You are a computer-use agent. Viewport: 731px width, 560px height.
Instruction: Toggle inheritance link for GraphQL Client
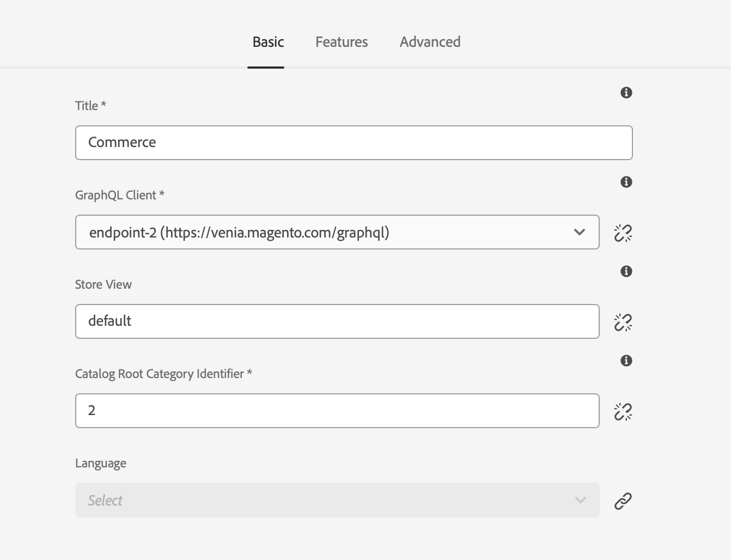pos(623,233)
